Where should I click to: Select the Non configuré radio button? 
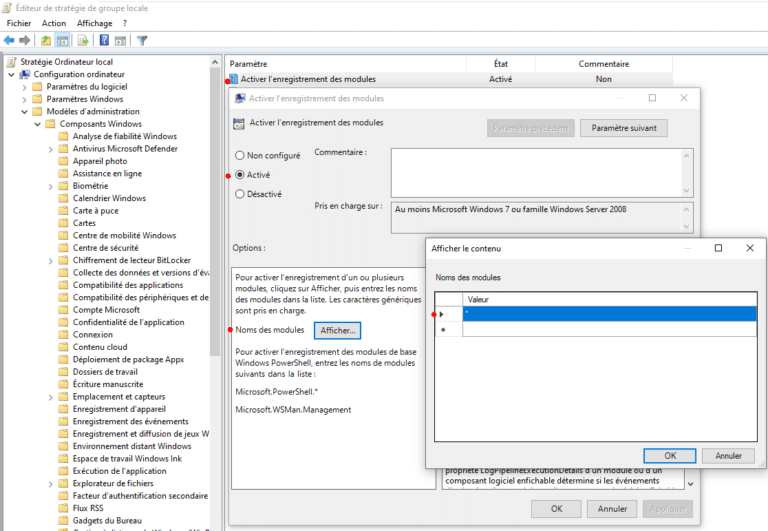pos(240,155)
